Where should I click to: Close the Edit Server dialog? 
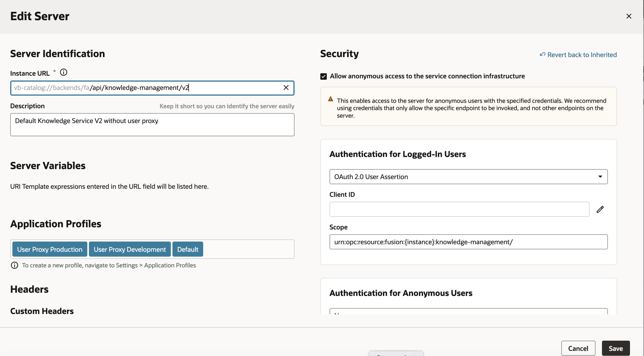coord(629,16)
